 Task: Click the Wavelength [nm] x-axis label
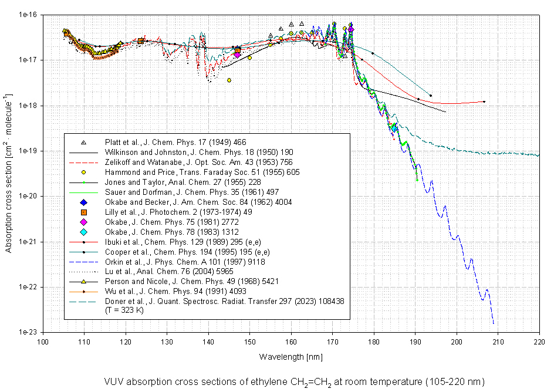coord(291,356)
